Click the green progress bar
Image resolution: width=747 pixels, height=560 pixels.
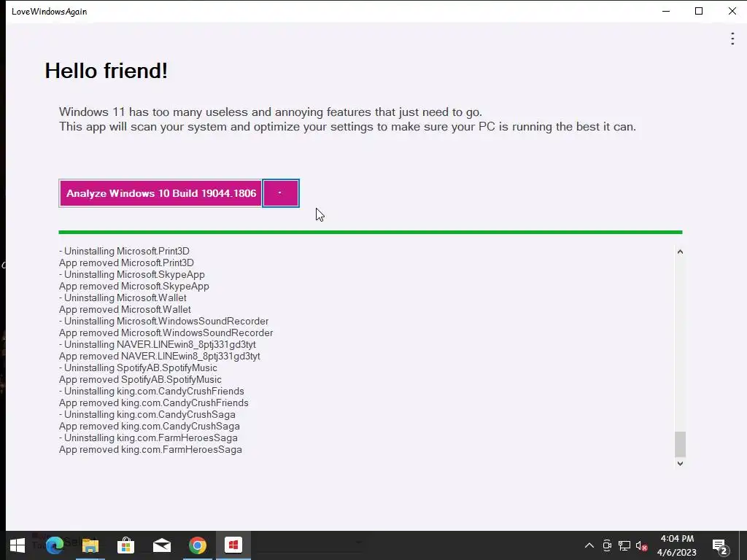(x=370, y=233)
